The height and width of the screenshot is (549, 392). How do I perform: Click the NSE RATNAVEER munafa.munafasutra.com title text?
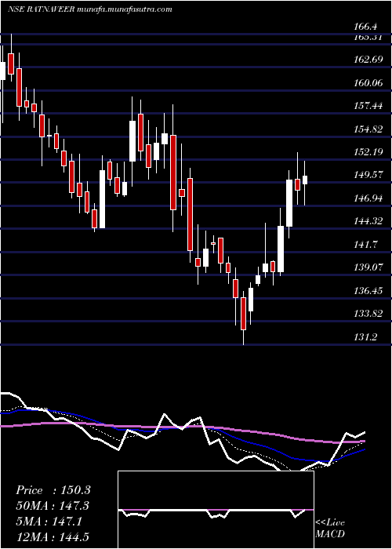[x=89, y=9]
